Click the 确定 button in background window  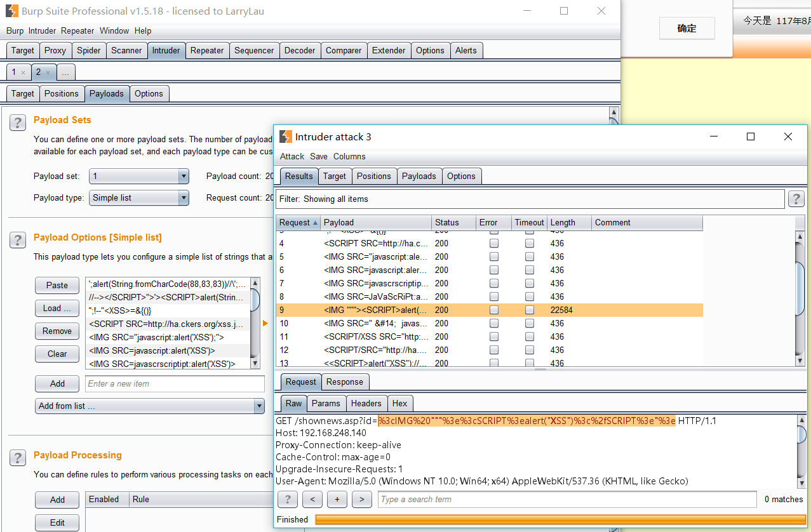[687, 28]
